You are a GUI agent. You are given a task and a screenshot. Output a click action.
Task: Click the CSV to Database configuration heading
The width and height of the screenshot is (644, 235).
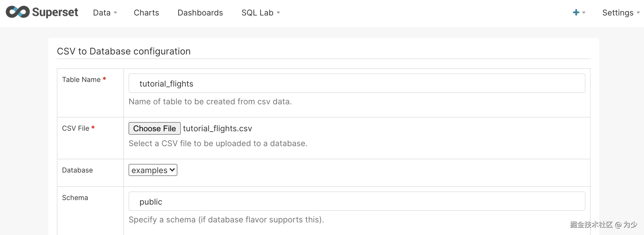[124, 51]
